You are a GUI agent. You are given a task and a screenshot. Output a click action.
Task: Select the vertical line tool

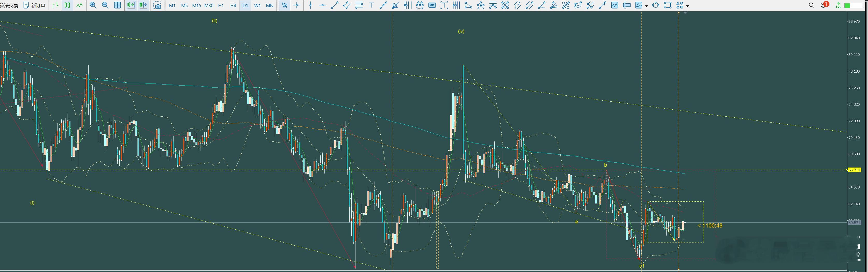(x=310, y=5)
